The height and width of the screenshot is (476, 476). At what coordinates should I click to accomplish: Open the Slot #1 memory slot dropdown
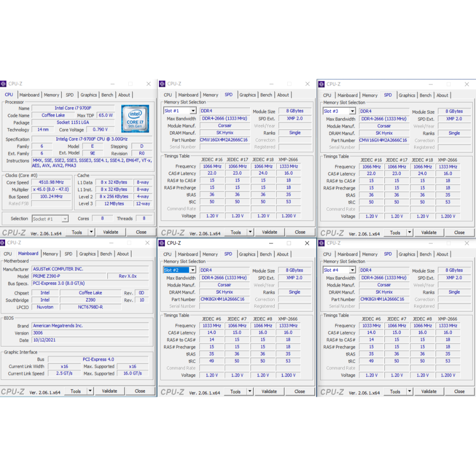tap(192, 111)
